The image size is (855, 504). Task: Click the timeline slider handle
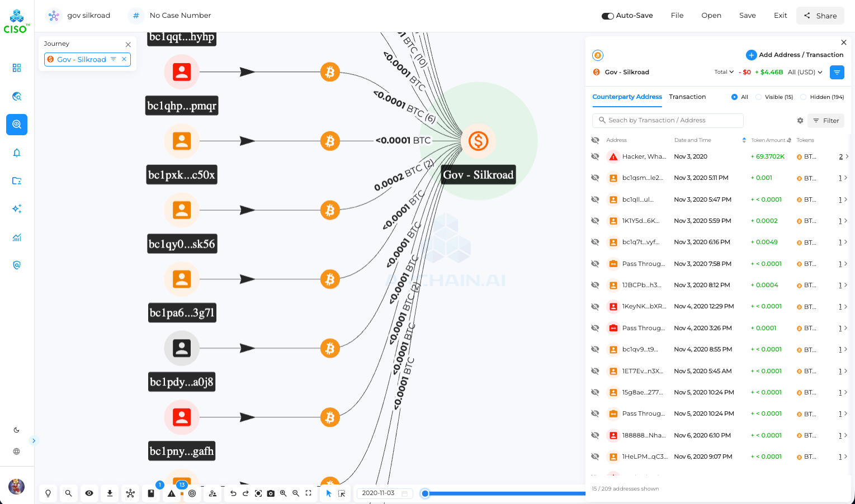pyautogui.click(x=425, y=493)
